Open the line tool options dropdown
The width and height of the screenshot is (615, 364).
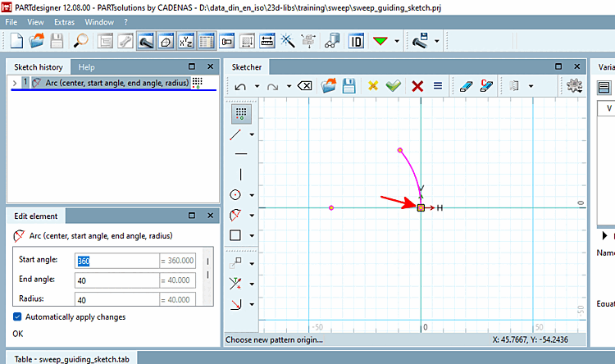pyautogui.click(x=252, y=134)
